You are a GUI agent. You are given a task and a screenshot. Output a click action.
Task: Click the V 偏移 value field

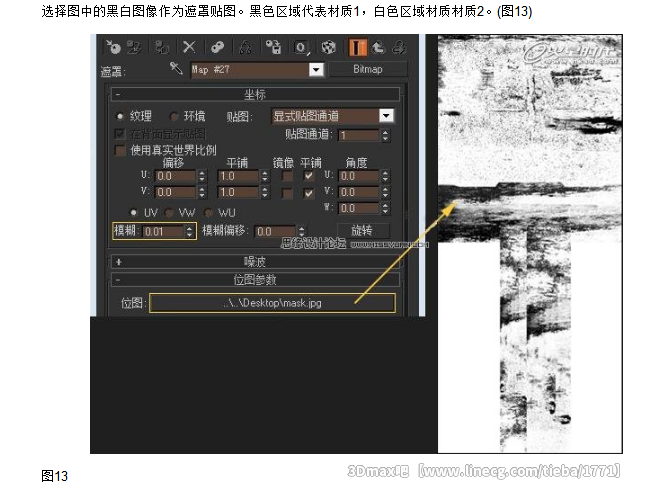(x=176, y=192)
